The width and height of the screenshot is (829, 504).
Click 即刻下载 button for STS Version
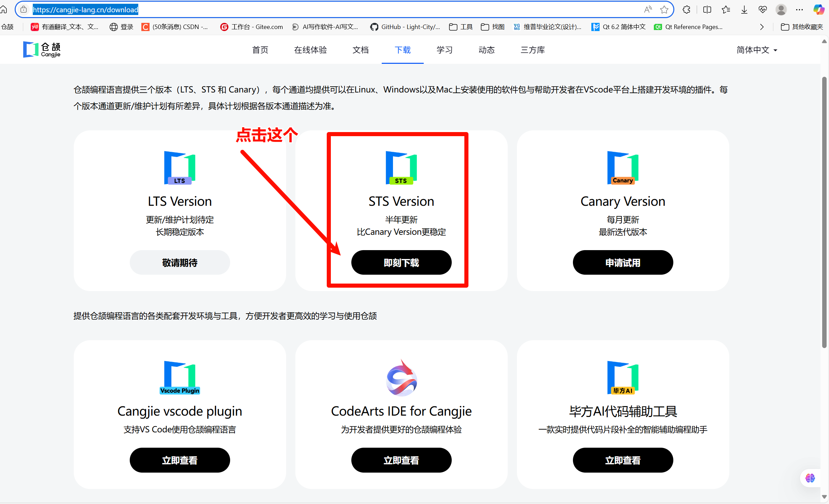coord(401,262)
